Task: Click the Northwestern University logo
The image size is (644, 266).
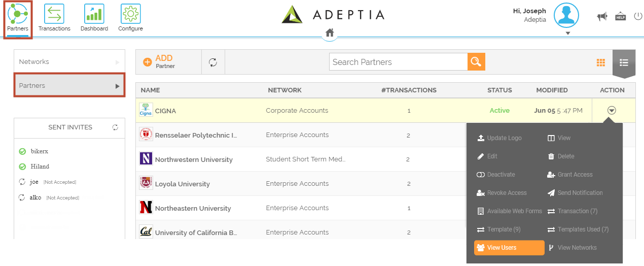Action: [x=146, y=159]
